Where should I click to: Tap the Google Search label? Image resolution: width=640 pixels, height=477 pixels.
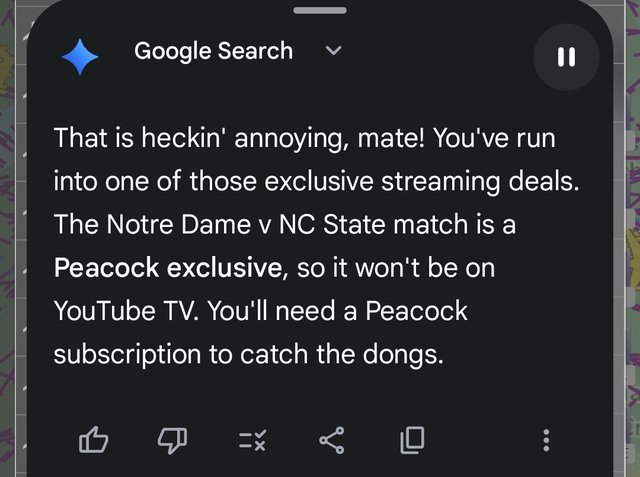(213, 51)
